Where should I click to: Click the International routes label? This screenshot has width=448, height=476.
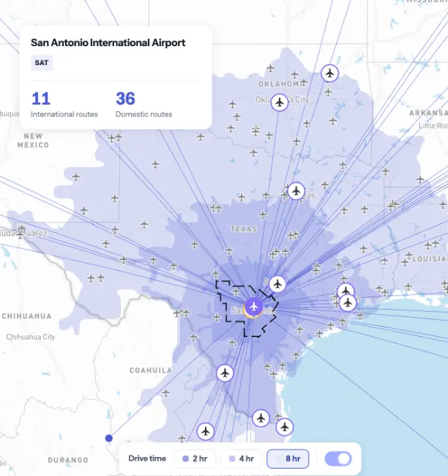64,114
